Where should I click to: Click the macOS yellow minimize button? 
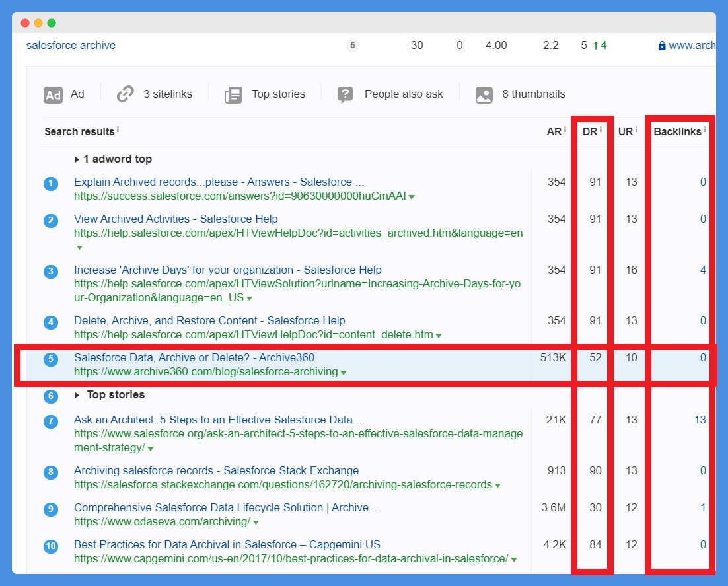coord(38,23)
